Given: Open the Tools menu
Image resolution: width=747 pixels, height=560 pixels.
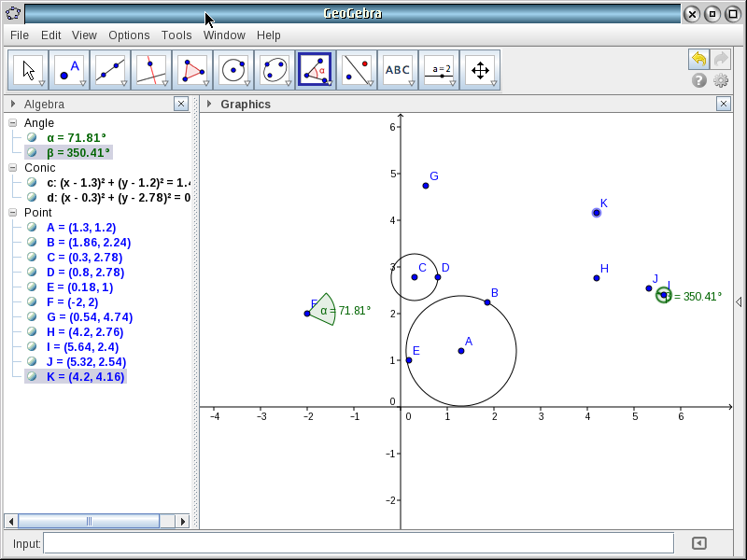Looking at the screenshot, I should coord(176,35).
